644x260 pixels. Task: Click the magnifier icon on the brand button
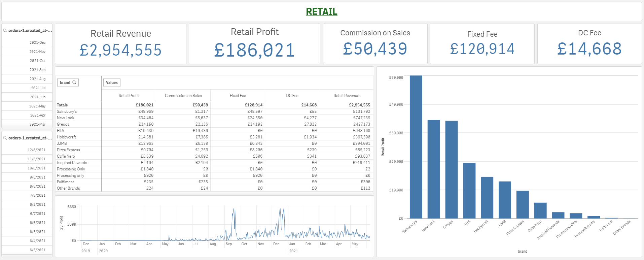point(74,83)
